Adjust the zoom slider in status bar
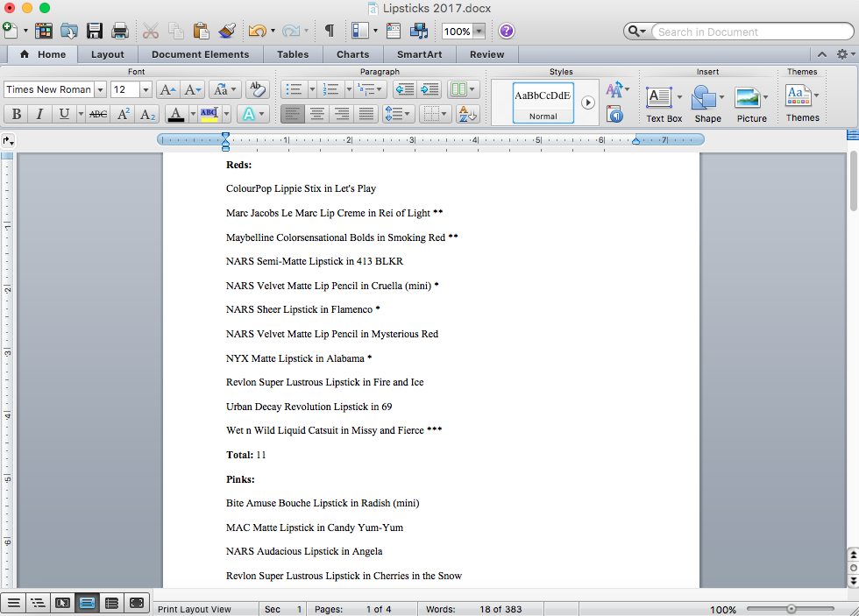859x616 pixels. pyautogui.click(x=792, y=609)
